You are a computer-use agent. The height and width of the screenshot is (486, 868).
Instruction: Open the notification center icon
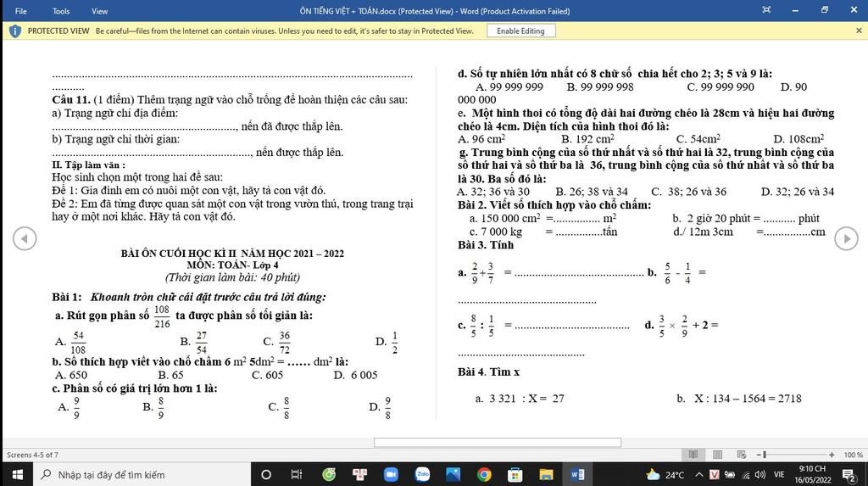848,475
